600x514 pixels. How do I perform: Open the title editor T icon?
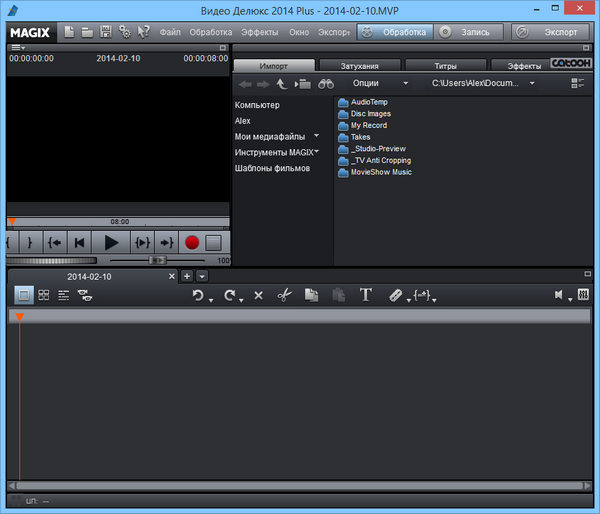[366, 295]
